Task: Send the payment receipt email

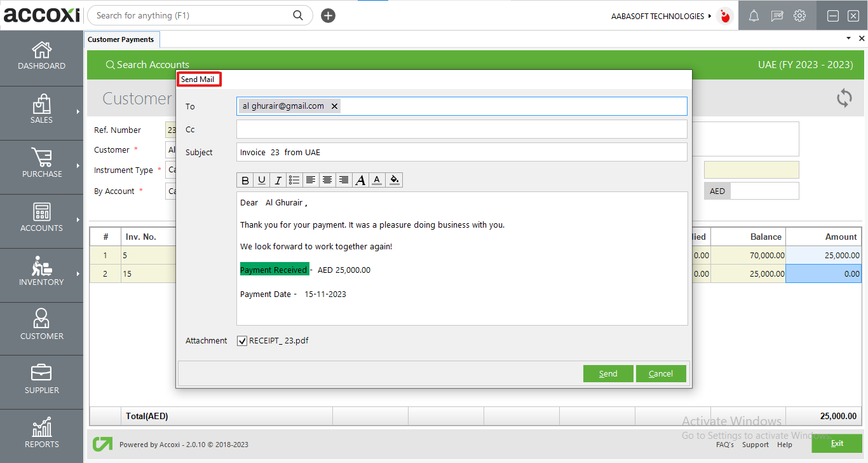Action: pos(607,373)
